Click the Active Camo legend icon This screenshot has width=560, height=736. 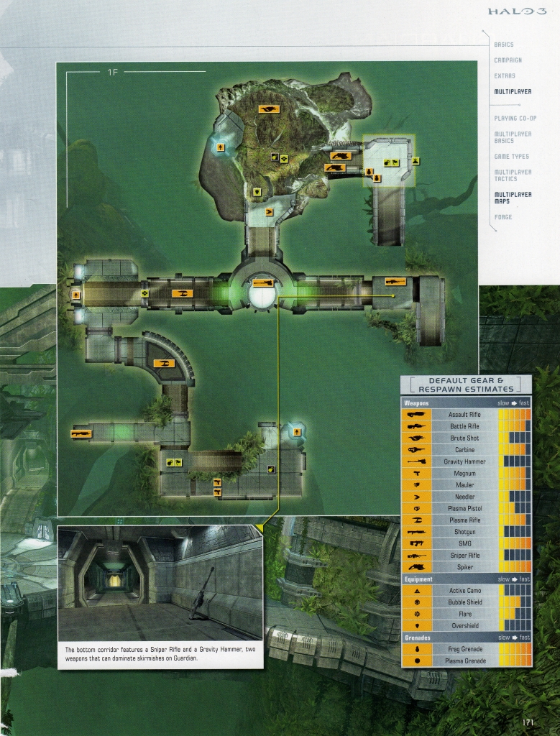tap(416, 591)
